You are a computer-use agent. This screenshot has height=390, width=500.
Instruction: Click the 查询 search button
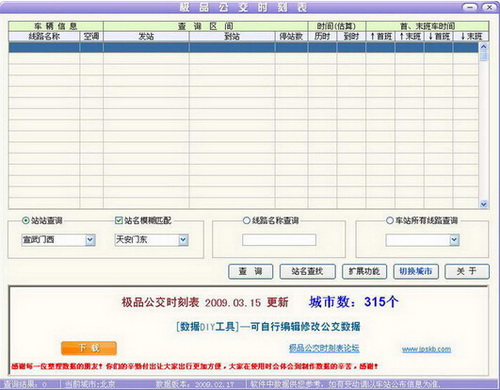tap(251, 272)
